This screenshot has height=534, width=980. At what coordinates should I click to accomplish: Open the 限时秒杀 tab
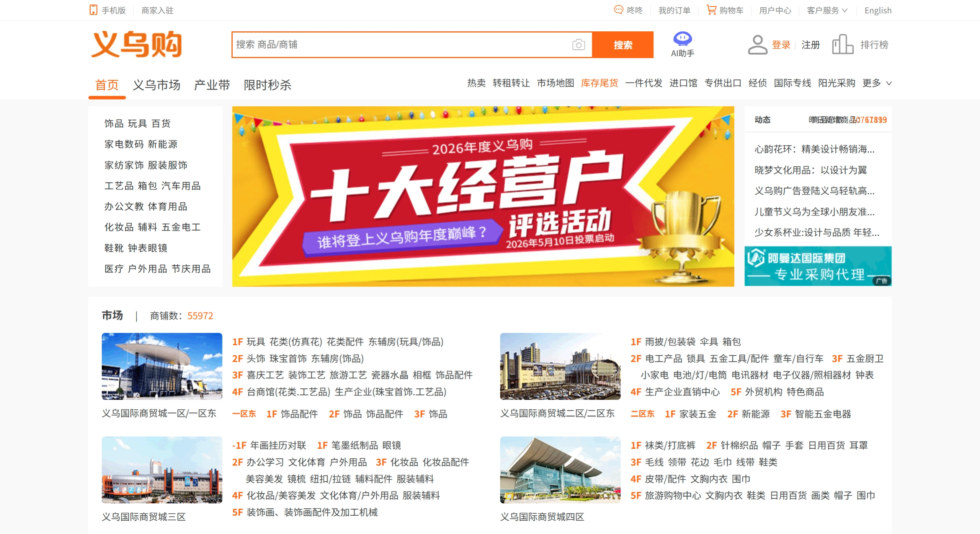click(x=268, y=85)
